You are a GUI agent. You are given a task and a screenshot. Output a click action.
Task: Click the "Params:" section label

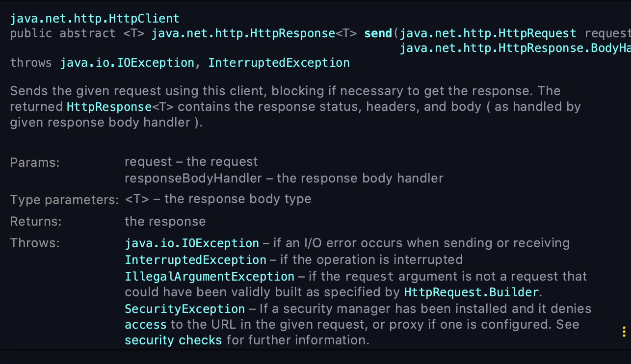pos(34,162)
